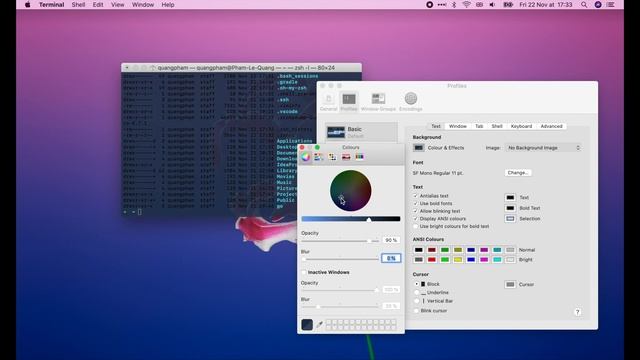The height and width of the screenshot is (360, 640).
Task: Select Underline cursor style
Action: [416, 293]
